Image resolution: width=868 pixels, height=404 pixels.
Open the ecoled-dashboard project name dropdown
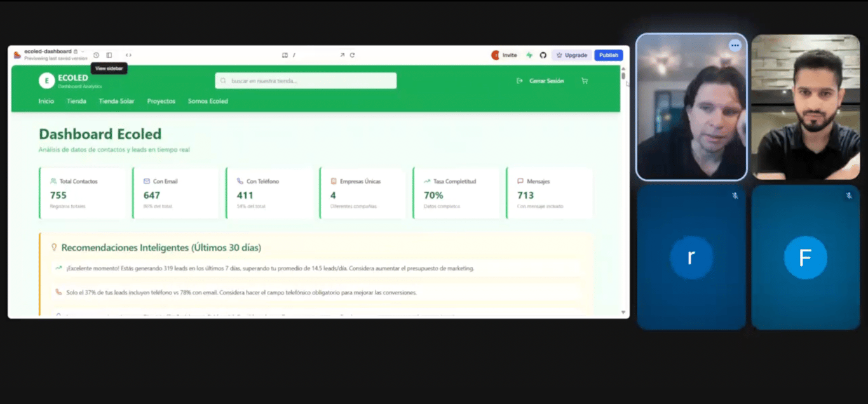55,51
